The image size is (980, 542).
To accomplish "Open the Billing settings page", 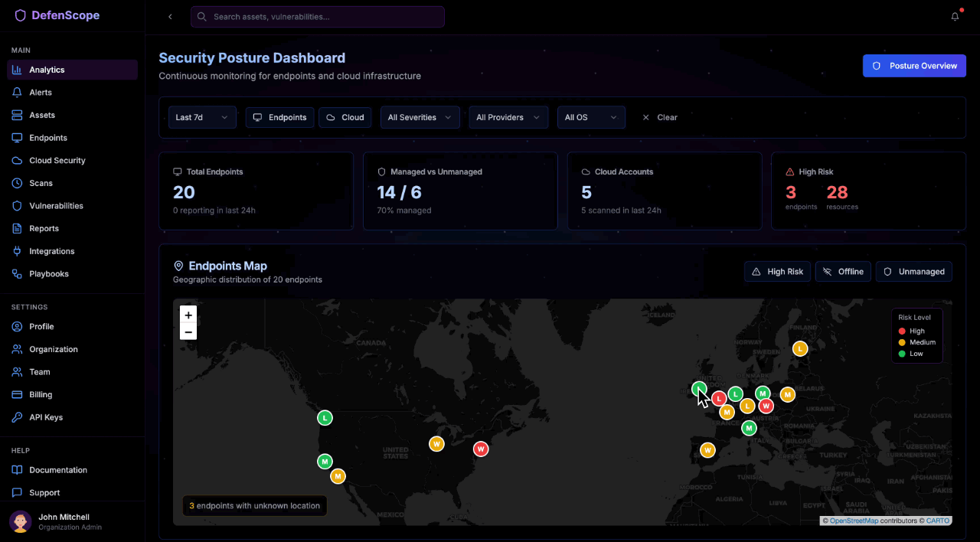I will tap(41, 394).
